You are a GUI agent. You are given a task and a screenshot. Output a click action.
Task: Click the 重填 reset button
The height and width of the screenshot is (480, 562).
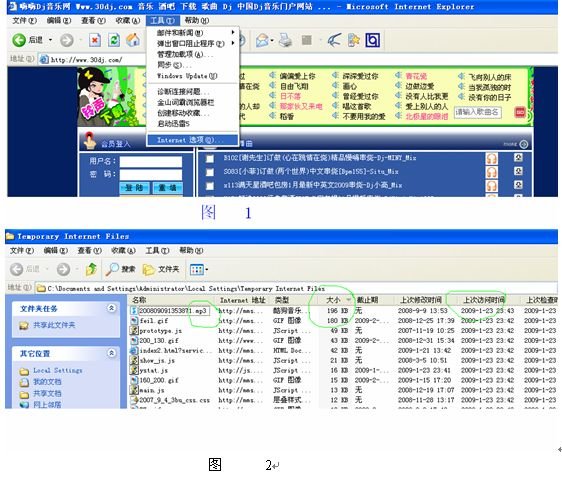click(x=168, y=187)
